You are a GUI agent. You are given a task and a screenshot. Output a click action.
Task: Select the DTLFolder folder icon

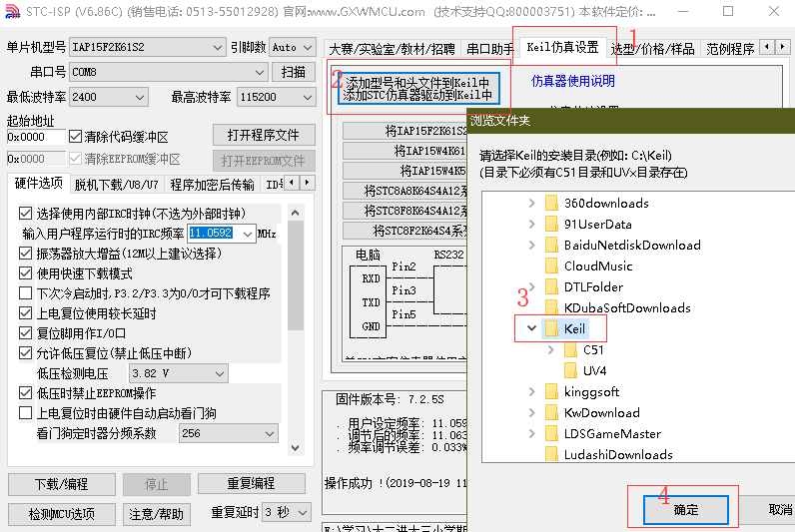pos(551,286)
